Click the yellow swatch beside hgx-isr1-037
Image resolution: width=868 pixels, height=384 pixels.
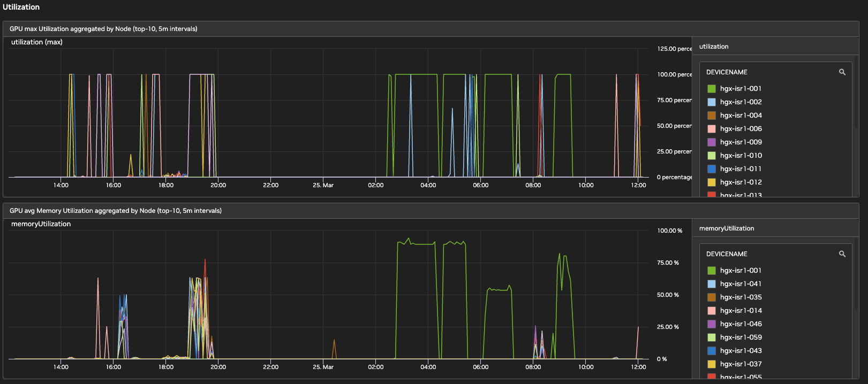coord(712,364)
